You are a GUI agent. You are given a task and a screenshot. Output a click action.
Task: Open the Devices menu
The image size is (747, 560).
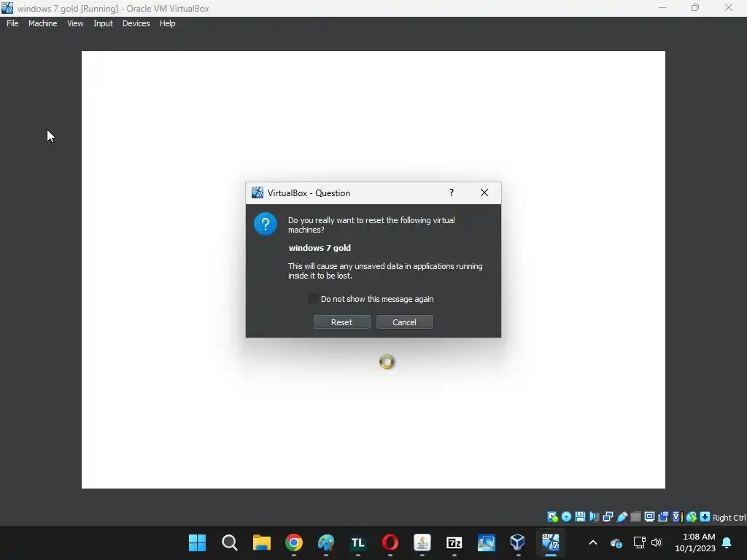coord(136,23)
